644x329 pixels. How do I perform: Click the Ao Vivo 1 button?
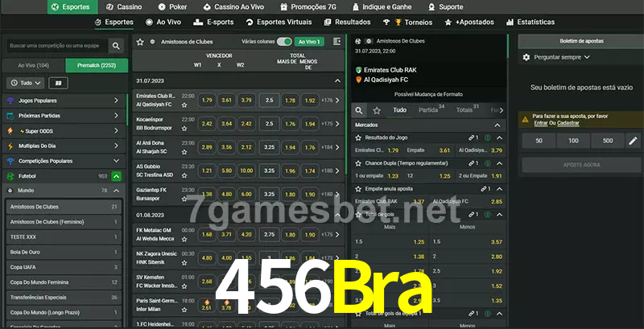tap(309, 42)
